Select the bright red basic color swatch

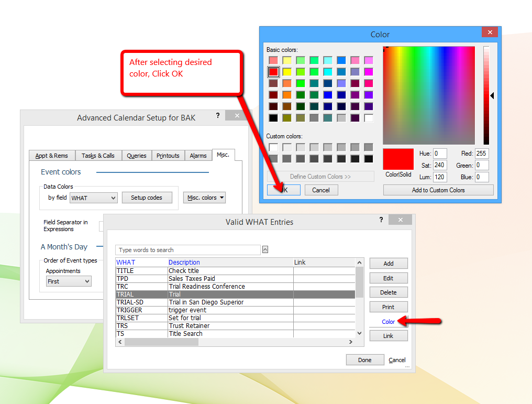pos(273,71)
